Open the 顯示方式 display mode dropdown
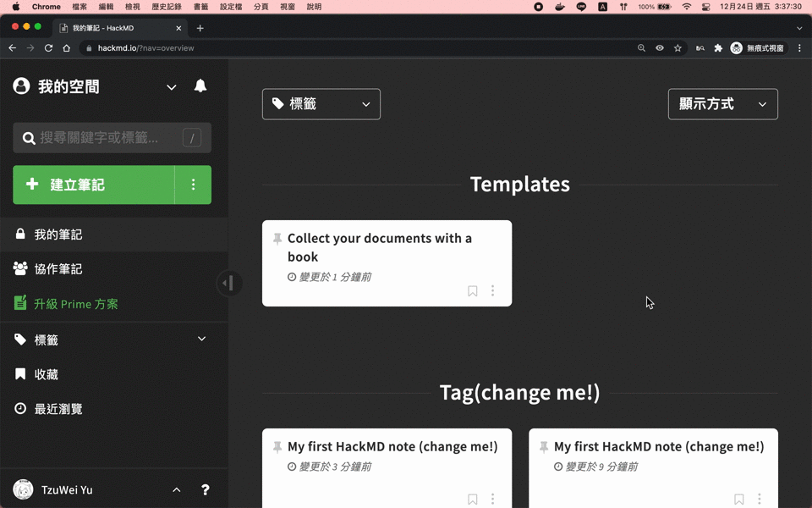The image size is (812, 508). click(723, 104)
